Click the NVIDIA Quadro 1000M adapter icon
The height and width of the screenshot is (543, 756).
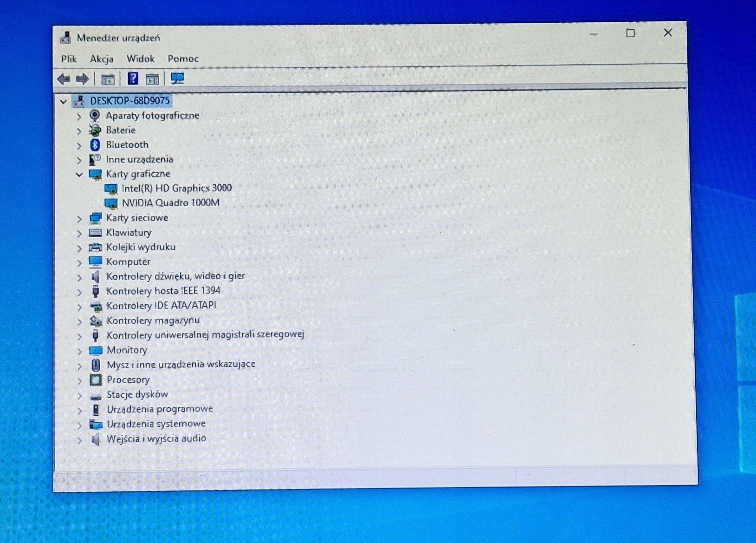tap(111, 203)
